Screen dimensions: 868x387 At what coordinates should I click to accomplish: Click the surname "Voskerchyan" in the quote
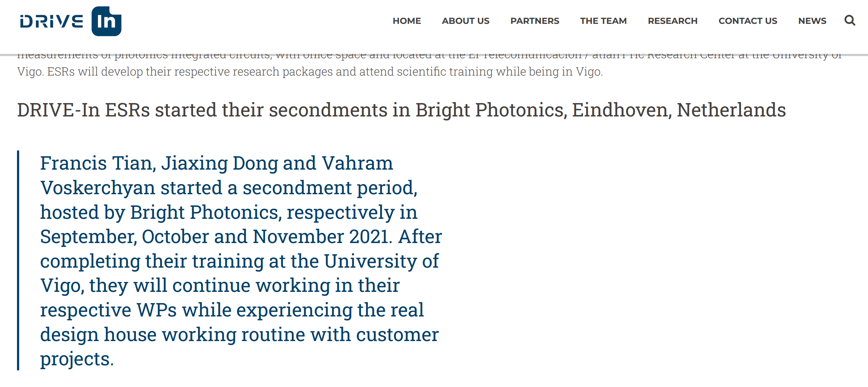point(98,188)
